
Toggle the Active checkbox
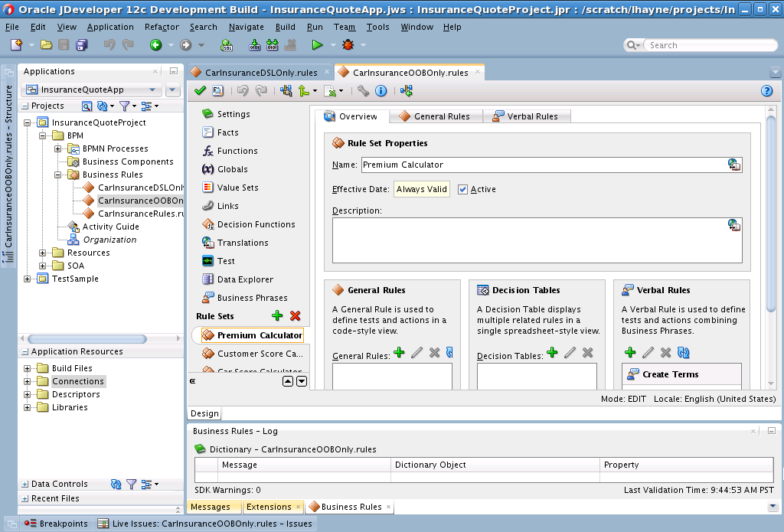point(462,190)
